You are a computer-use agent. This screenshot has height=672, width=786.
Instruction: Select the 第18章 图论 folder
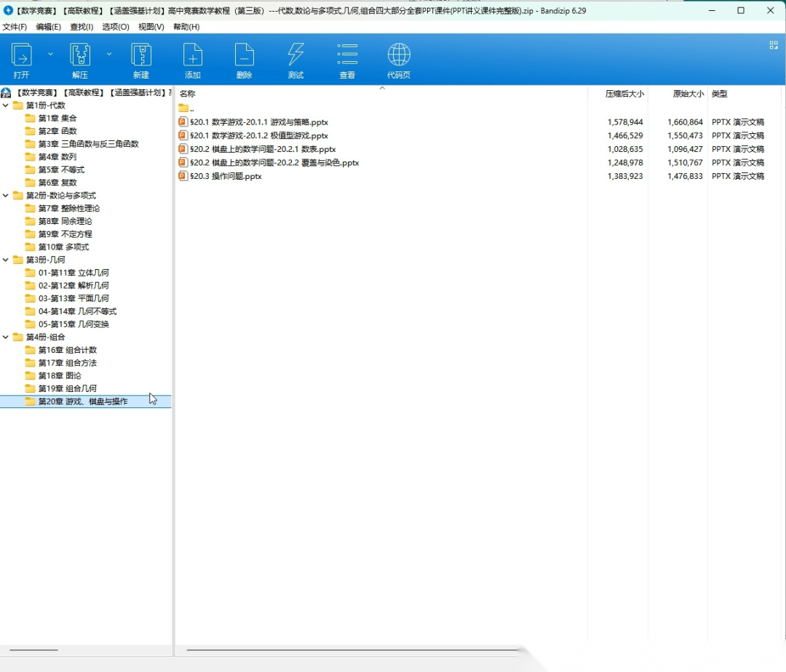tap(60, 375)
